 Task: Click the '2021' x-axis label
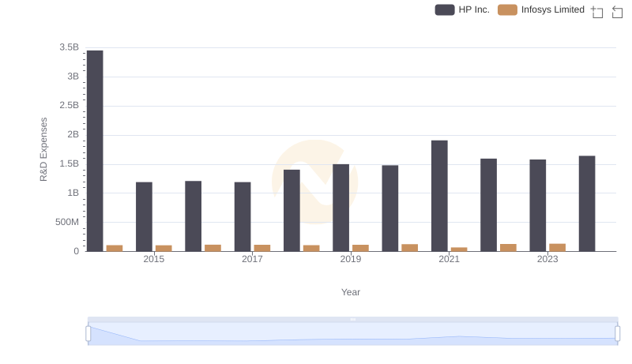[449, 259]
